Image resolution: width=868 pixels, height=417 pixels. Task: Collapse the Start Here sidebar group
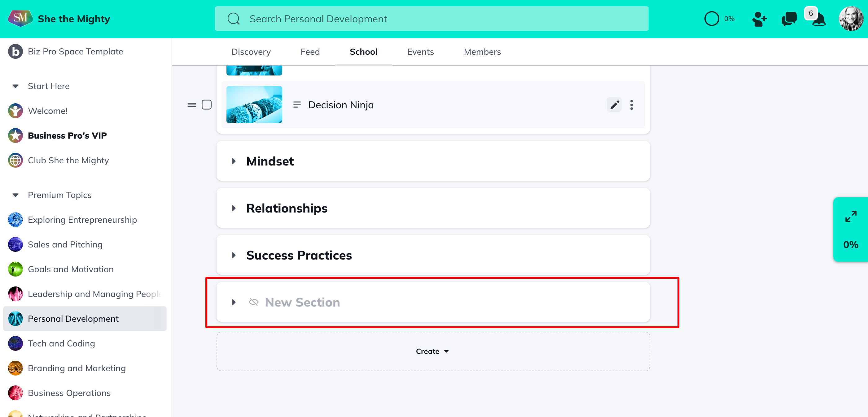pyautogui.click(x=15, y=86)
